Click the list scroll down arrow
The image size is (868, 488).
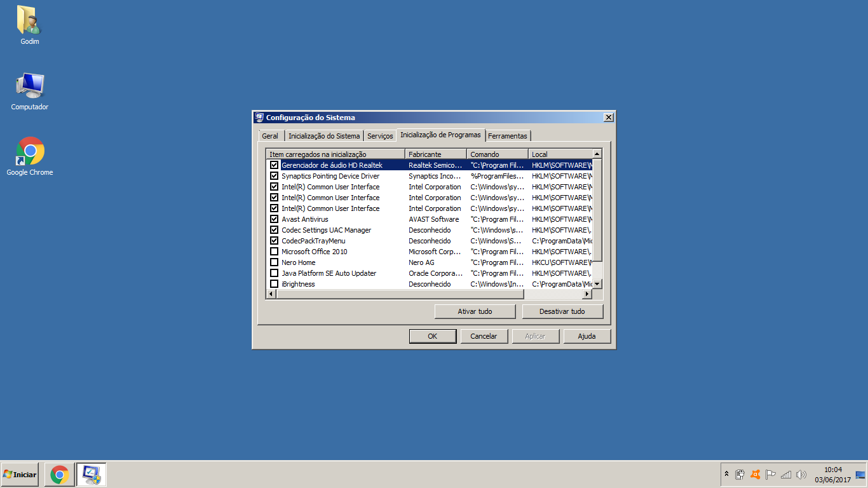pos(597,284)
